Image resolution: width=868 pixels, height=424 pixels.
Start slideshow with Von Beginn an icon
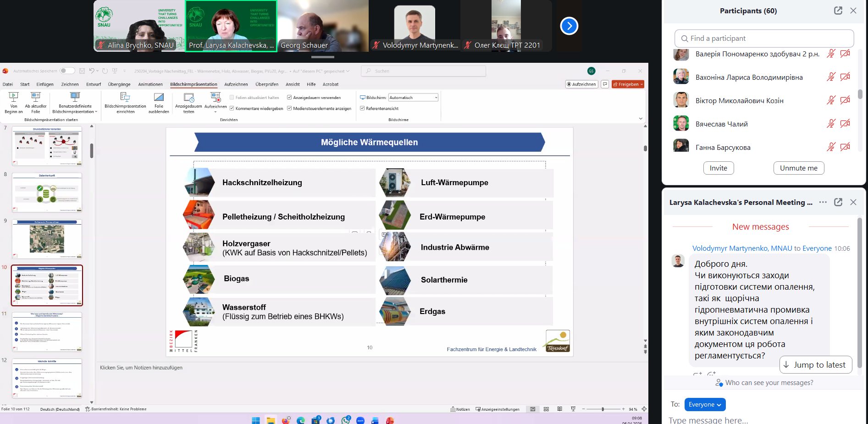(x=13, y=102)
